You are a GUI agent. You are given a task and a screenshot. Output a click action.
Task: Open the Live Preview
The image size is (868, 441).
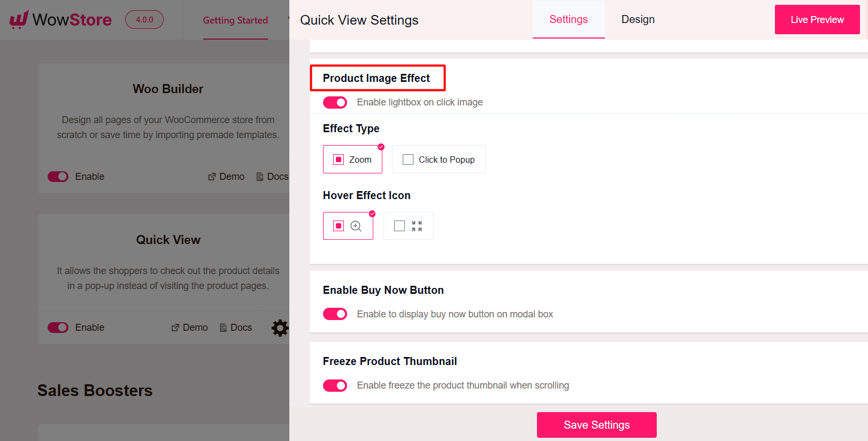[x=817, y=19]
